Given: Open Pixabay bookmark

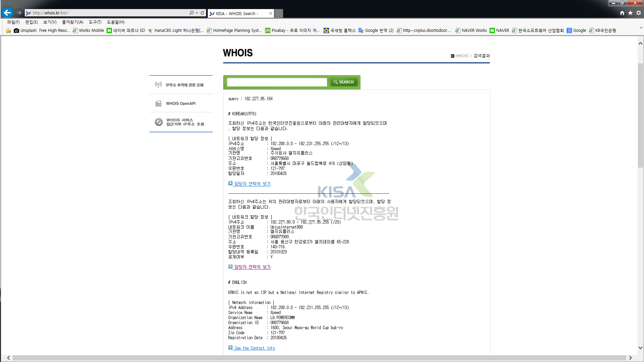Looking at the screenshot, I should click(293, 31).
